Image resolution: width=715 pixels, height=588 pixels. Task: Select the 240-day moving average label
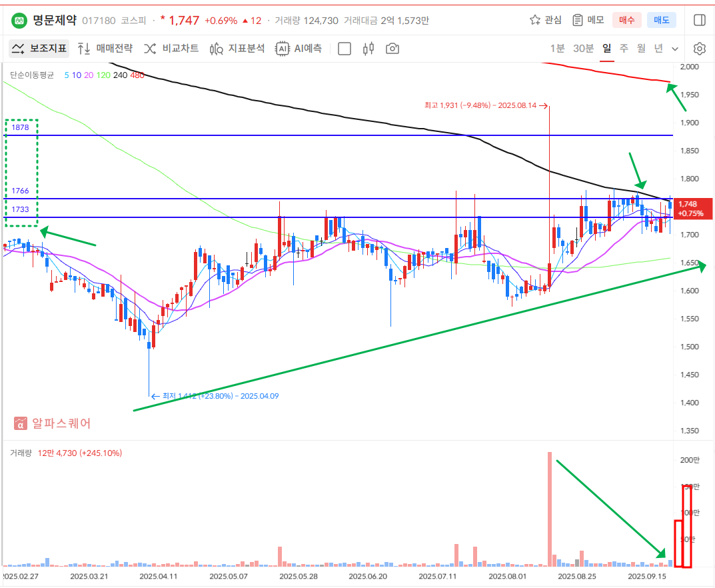tap(121, 75)
